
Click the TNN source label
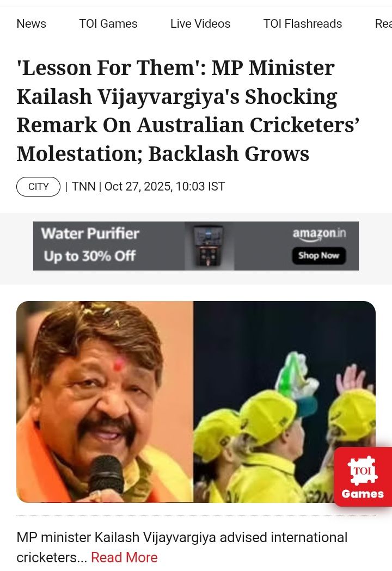tap(83, 187)
